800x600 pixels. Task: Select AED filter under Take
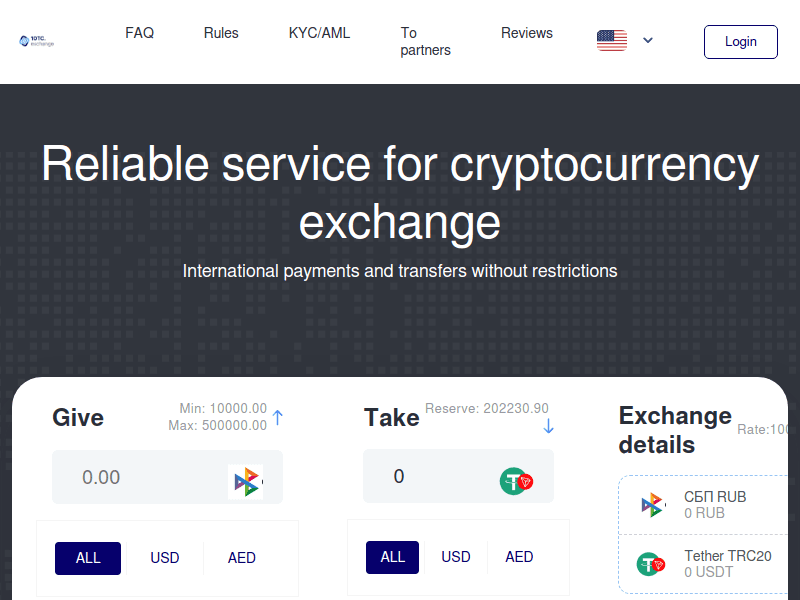(x=519, y=557)
